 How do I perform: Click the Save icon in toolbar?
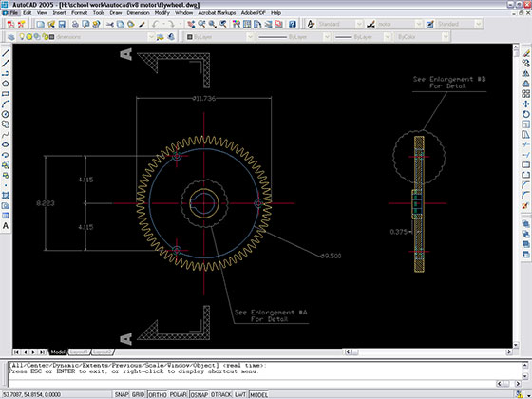point(62,24)
